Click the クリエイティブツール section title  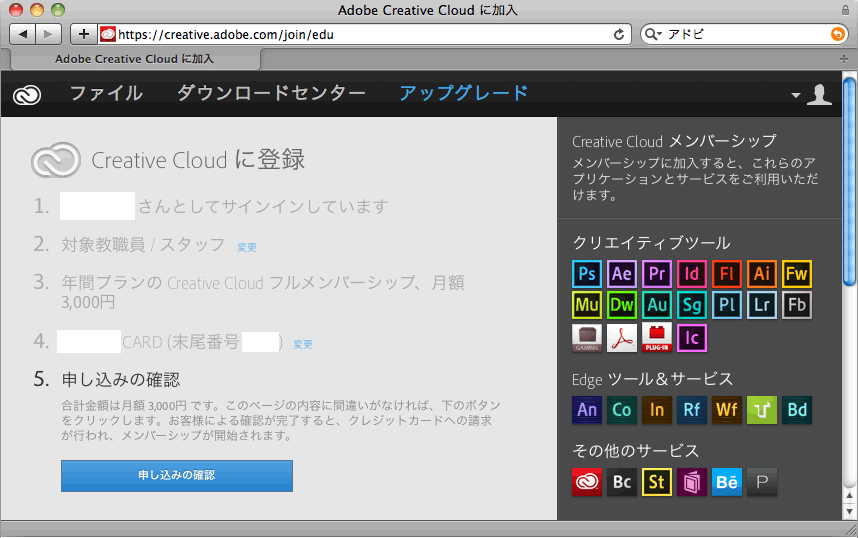651,243
